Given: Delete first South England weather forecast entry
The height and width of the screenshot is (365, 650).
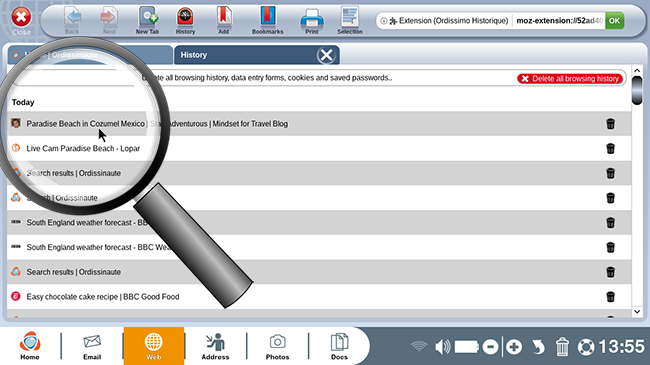Looking at the screenshot, I should point(610,223).
